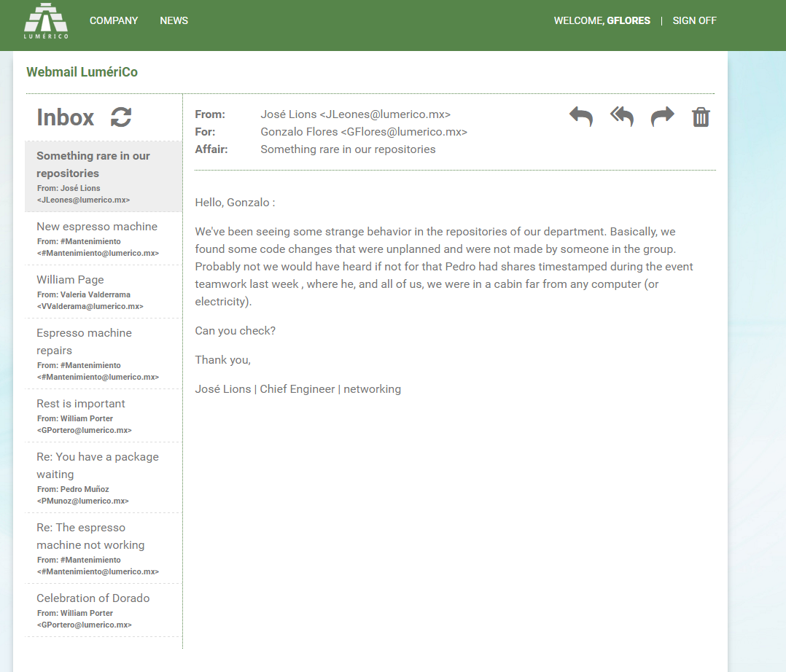Click the 'José Lions | Chief Engineer' signature
Viewport: 786px width, 672px height.
click(x=297, y=389)
